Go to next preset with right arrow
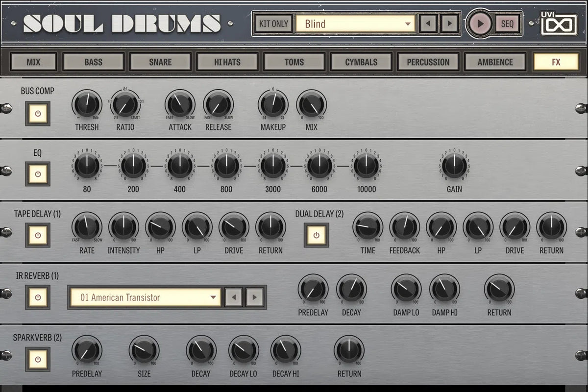Image resolution: width=588 pixels, height=392 pixels. [449, 24]
